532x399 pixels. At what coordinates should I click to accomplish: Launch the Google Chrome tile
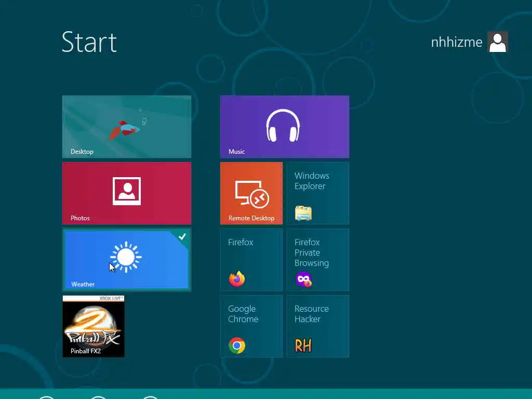click(x=251, y=326)
